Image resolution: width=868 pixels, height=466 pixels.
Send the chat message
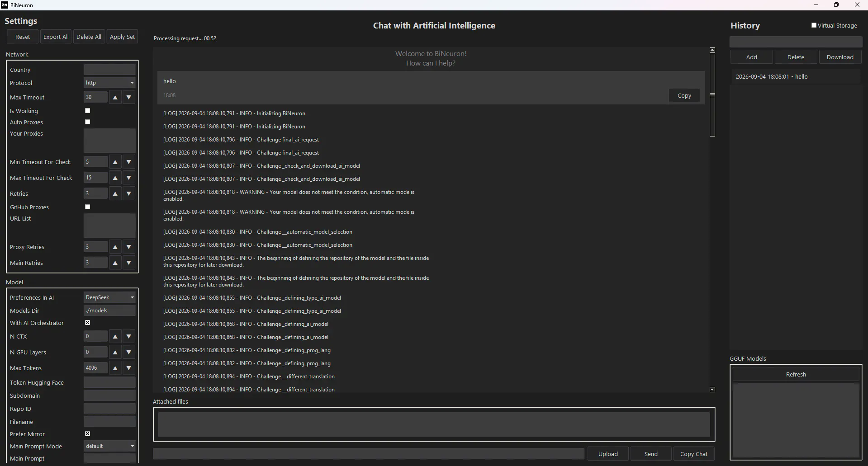tap(651, 454)
